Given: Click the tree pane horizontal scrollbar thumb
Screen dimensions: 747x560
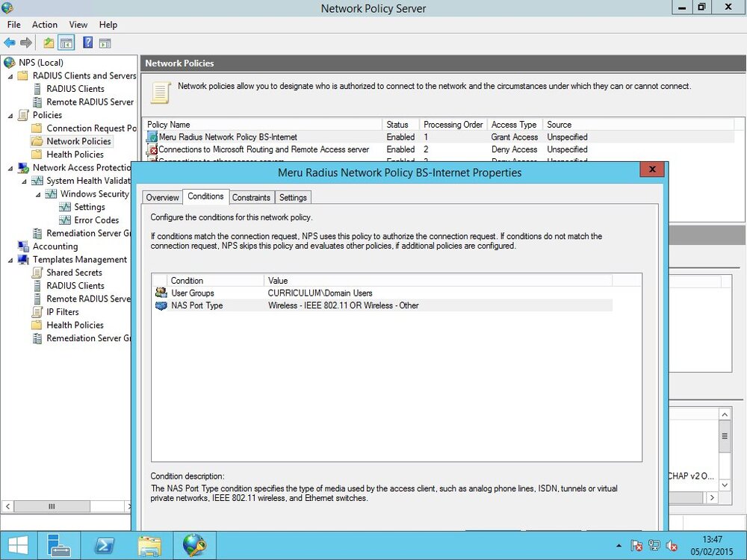Looking at the screenshot, I should click(52, 506).
